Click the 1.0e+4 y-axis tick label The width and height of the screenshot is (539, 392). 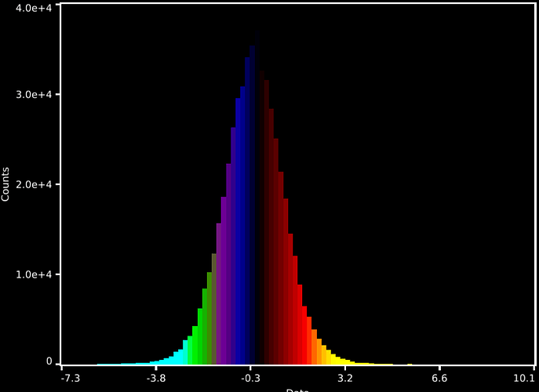coord(34,274)
